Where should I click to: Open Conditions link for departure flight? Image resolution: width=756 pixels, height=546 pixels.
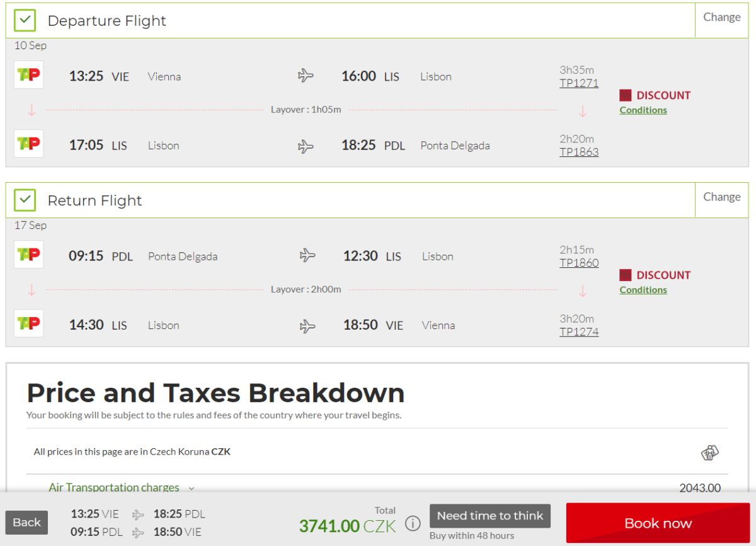click(643, 110)
